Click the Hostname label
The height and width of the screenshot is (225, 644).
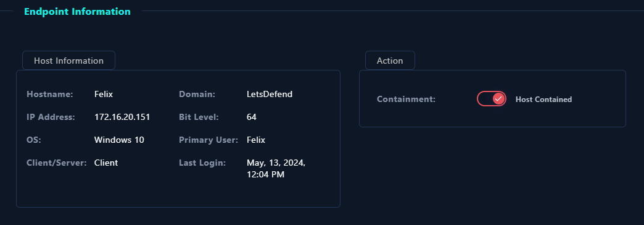[50, 94]
